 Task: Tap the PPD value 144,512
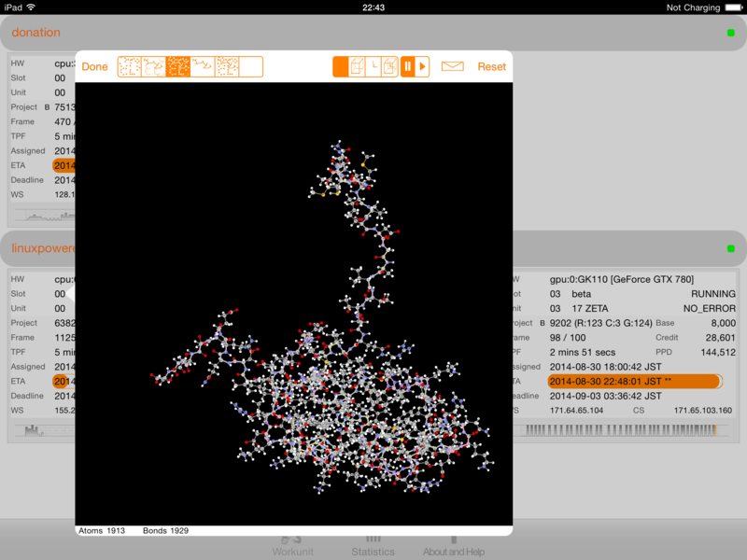coord(718,353)
